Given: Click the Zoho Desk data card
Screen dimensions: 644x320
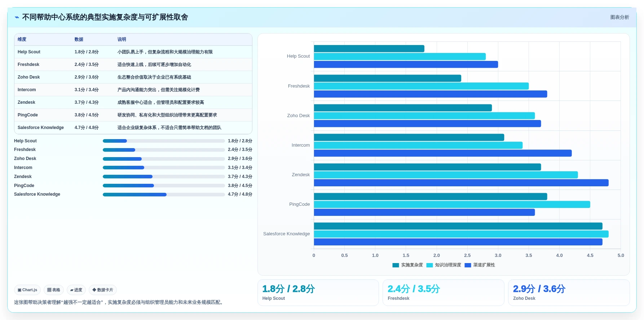Looking at the screenshot, I should 569,293.
